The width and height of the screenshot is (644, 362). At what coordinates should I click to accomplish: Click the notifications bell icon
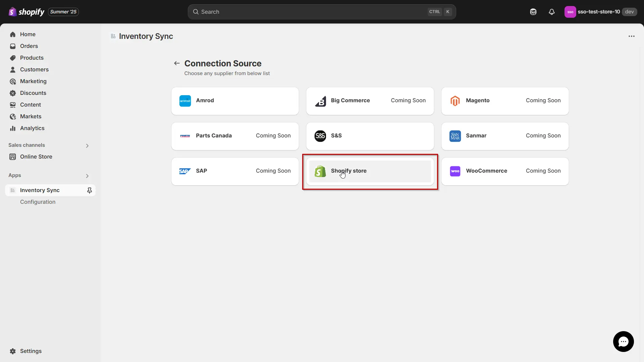coord(551,12)
